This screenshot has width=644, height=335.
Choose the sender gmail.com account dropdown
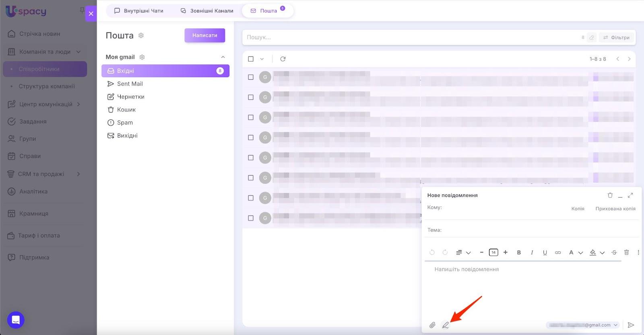click(582, 325)
